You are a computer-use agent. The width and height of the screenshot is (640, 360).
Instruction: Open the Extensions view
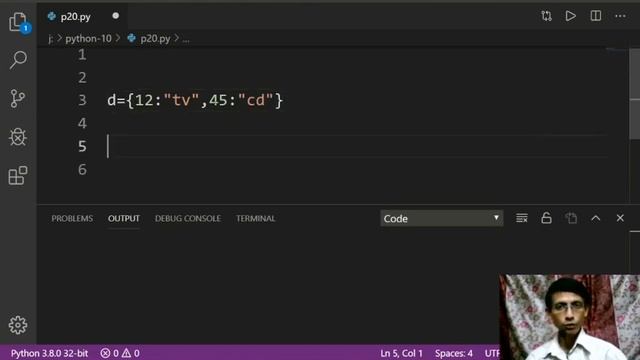[18, 176]
